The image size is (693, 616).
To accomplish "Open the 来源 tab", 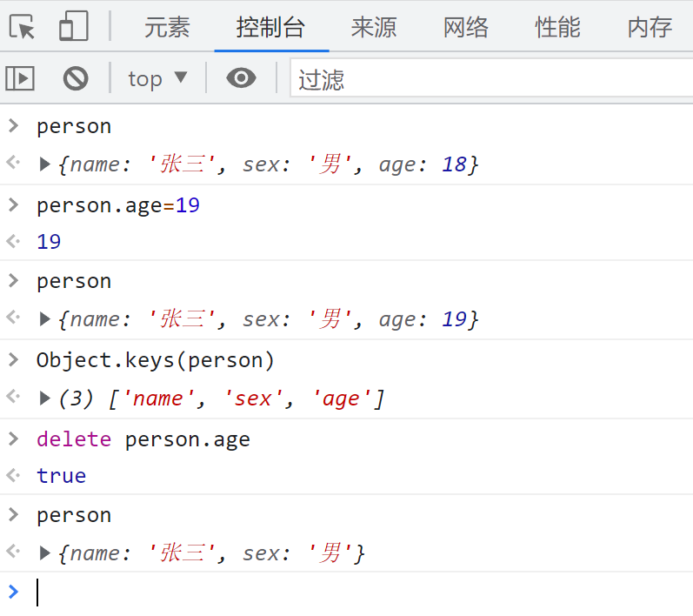I will [x=374, y=27].
